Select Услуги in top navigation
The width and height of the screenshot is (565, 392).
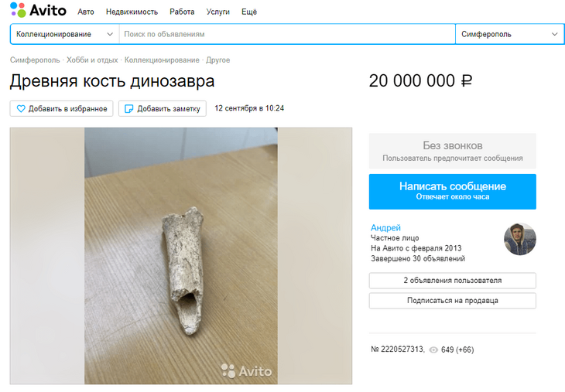pyautogui.click(x=218, y=12)
